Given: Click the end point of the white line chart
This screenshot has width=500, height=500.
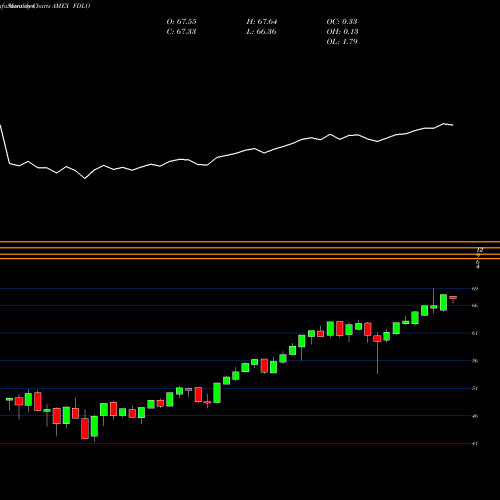Looking at the screenshot, I should click(453, 125).
